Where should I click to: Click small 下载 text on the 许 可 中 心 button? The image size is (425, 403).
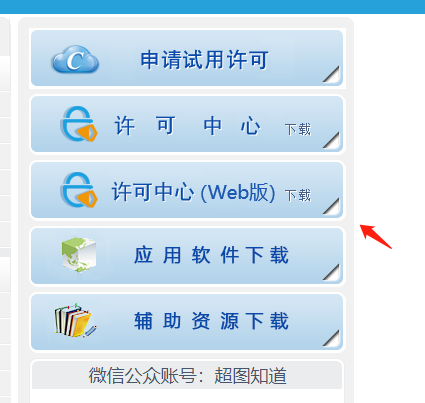298,129
